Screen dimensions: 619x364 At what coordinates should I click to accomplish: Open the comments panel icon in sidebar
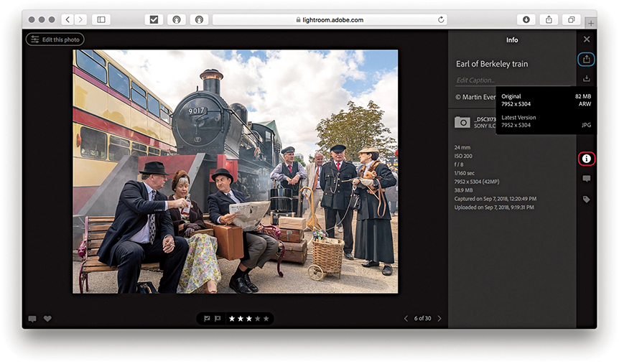coord(587,179)
